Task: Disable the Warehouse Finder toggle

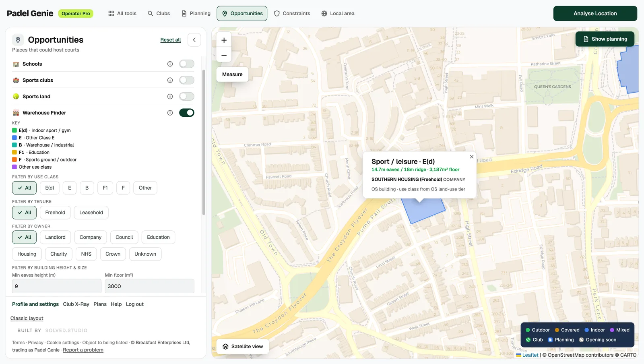Action: [x=187, y=113]
